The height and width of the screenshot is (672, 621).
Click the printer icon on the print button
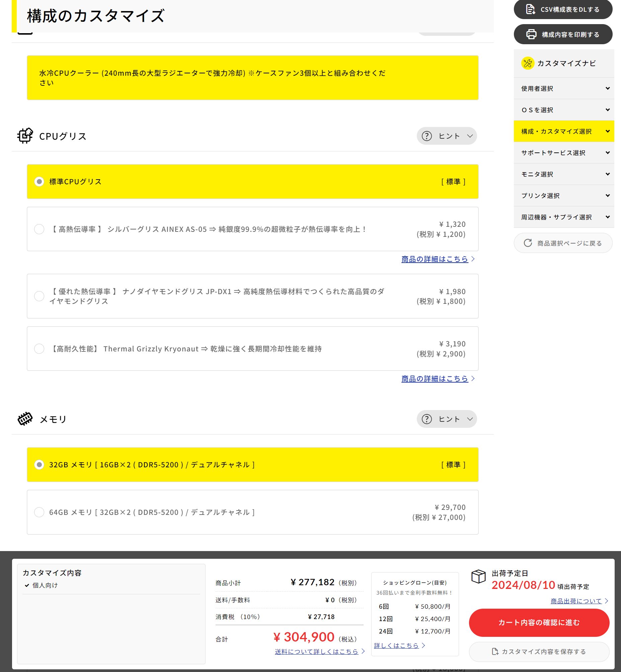(x=531, y=34)
